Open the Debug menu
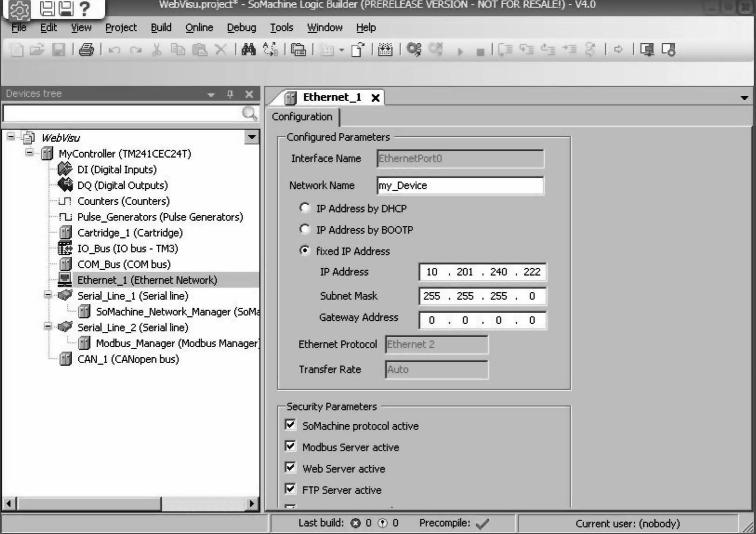 pos(241,28)
